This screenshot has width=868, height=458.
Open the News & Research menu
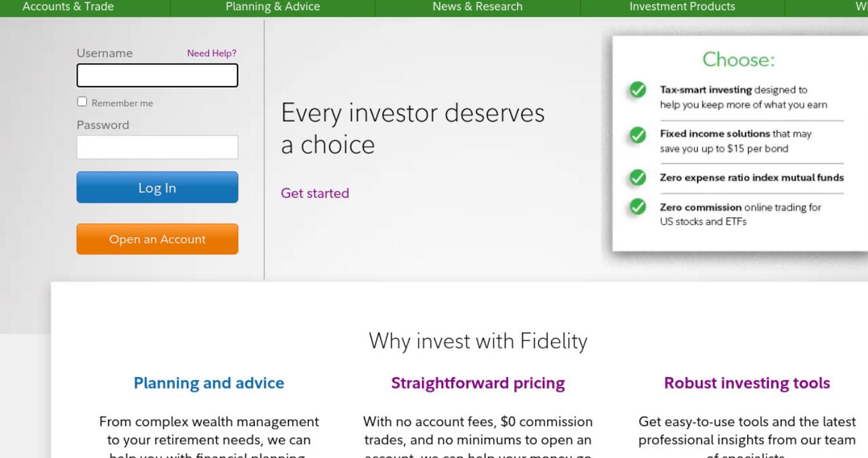click(477, 7)
